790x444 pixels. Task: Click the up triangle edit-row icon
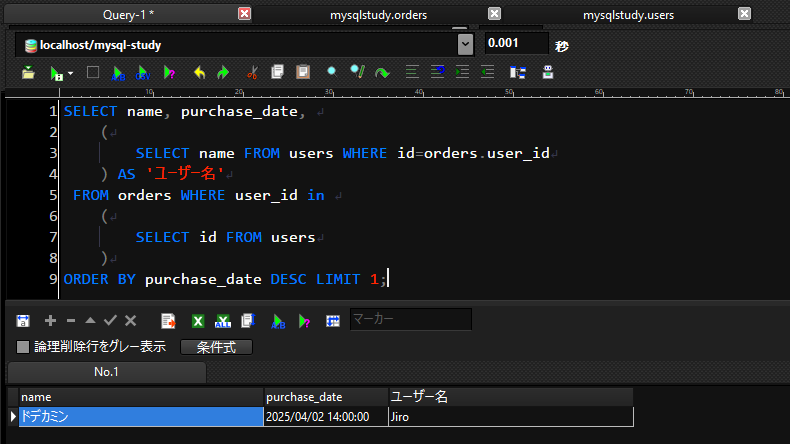point(91,320)
